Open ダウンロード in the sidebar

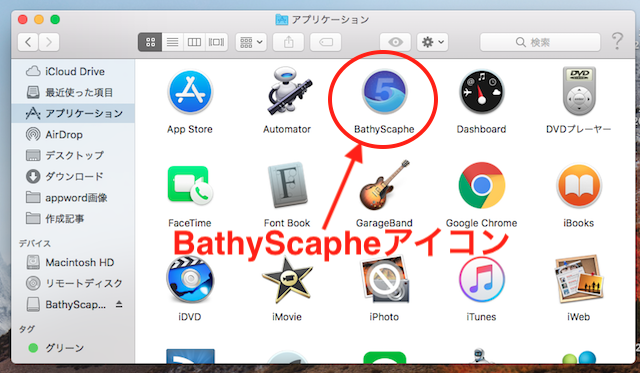tap(73, 176)
